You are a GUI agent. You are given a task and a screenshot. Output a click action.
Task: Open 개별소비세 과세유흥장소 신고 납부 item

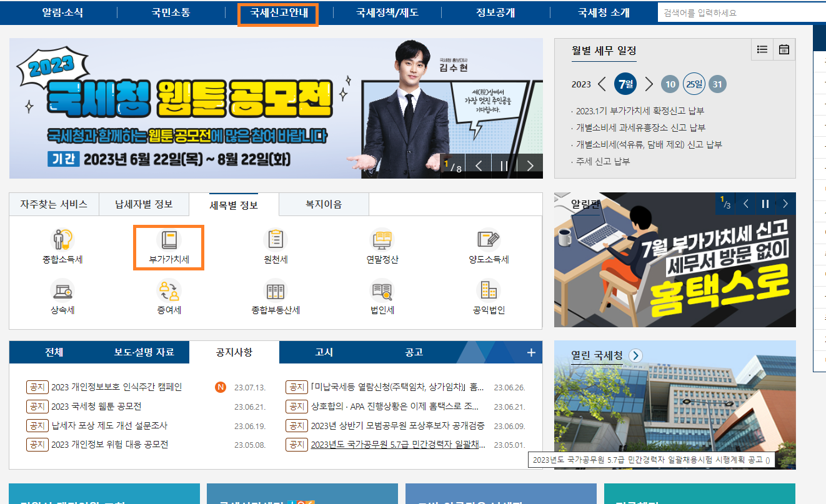(640, 127)
